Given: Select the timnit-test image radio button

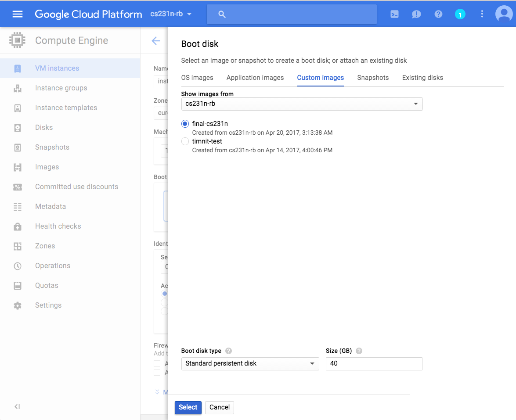Looking at the screenshot, I should [x=185, y=141].
